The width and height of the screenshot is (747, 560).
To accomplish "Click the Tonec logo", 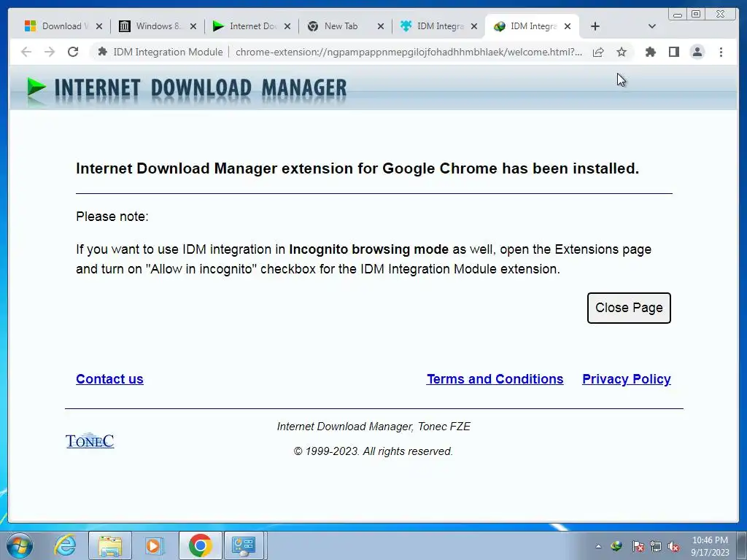I will point(90,441).
